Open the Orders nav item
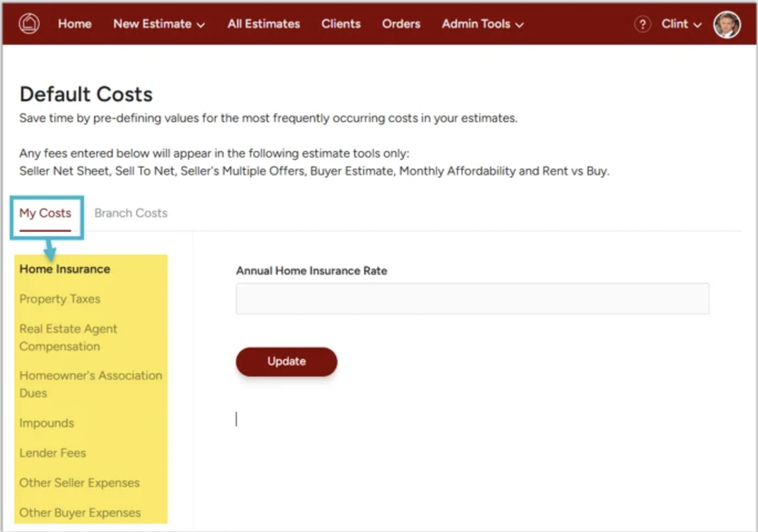758x532 pixels. coord(401,24)
